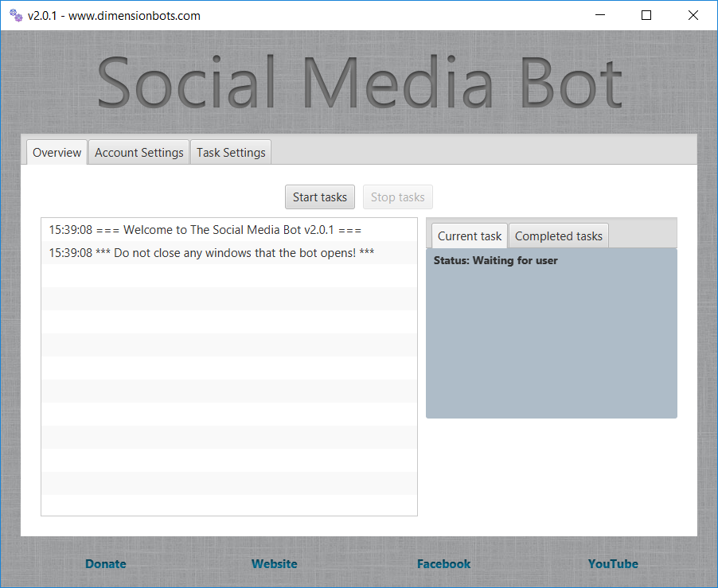Open the Facebook link
Screen dimensions: 718x588
click(x=443, y=564)
